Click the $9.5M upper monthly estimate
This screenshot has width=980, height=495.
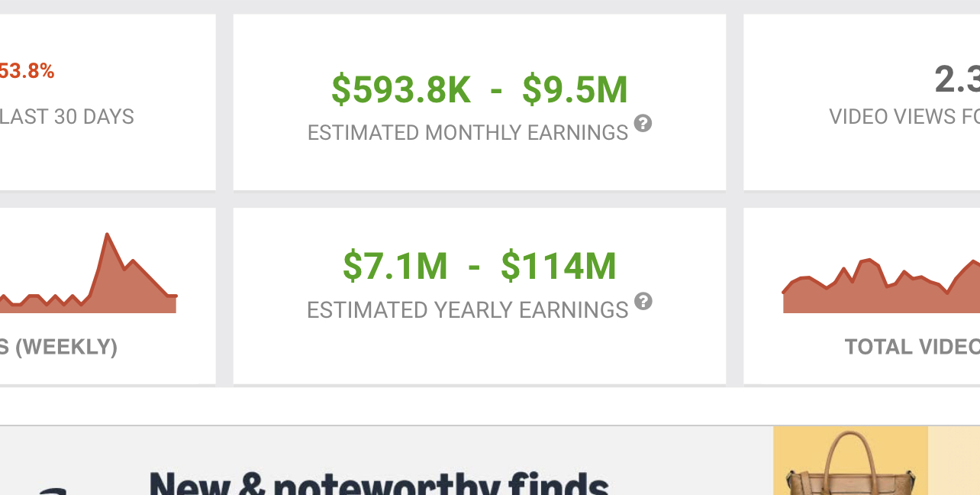575,90
